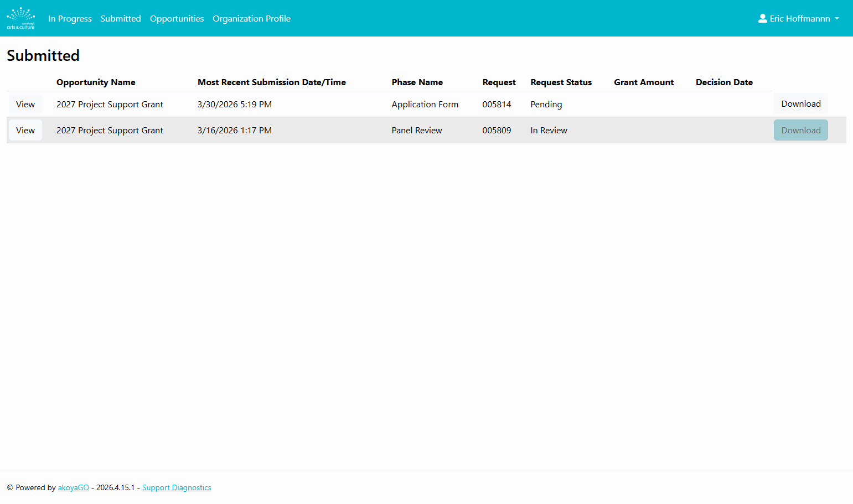Select the 3/30/2026 5:19 PM submission date
Image resolution: width=853 pixels, height=504 pixels.
pyautogui.click(x=235, y=104)
